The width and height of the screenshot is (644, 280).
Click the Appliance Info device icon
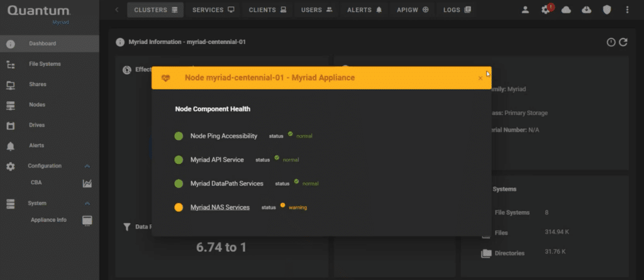tap(87, 220)
